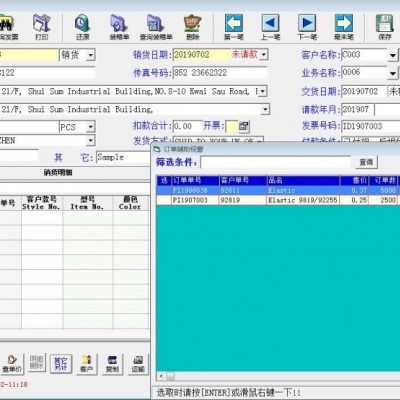Select order row PI1907003
The width and height of the screenshot is (400, 400).
pyautogui.click(x=278, y=200)
